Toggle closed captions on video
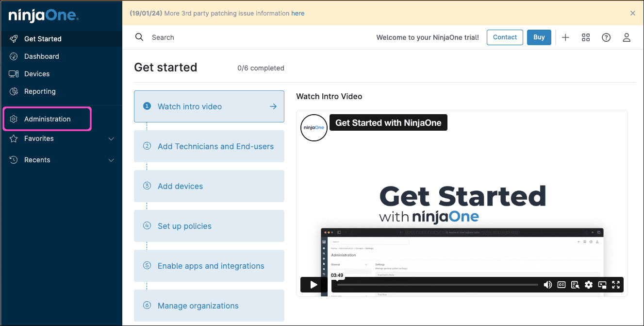Viewport: 644px width, 326px height. pos(561,285)
